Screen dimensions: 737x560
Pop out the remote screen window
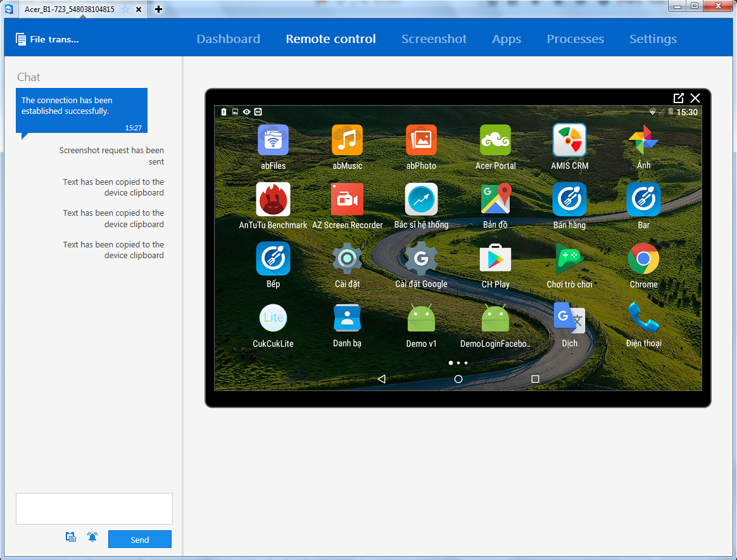(678, 98)
